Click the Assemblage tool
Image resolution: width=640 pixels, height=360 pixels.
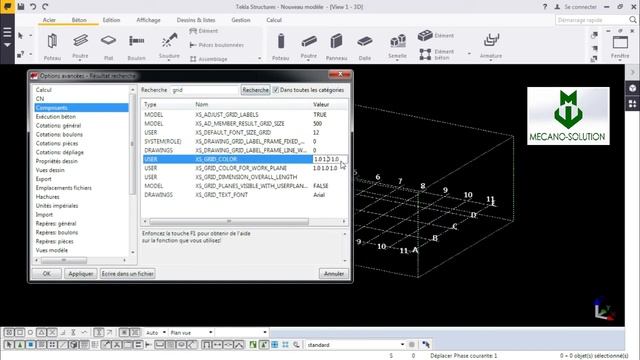click(x=209, y=59)
